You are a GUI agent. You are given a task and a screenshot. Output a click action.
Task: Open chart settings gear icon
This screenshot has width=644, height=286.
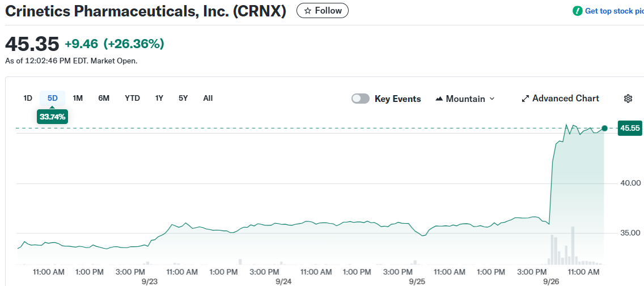[x=628, y=99]
